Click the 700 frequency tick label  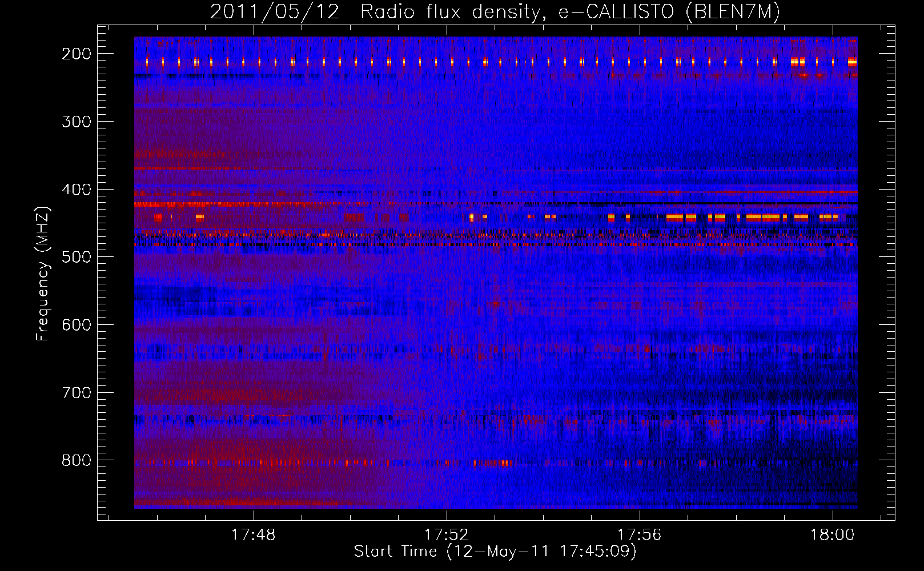77,393
